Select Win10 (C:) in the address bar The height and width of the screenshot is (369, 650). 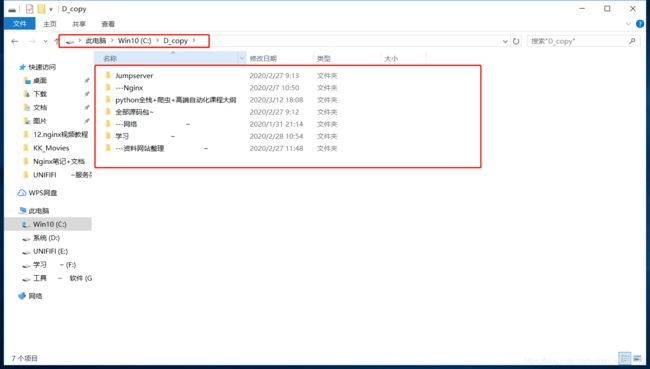[134, 41]
